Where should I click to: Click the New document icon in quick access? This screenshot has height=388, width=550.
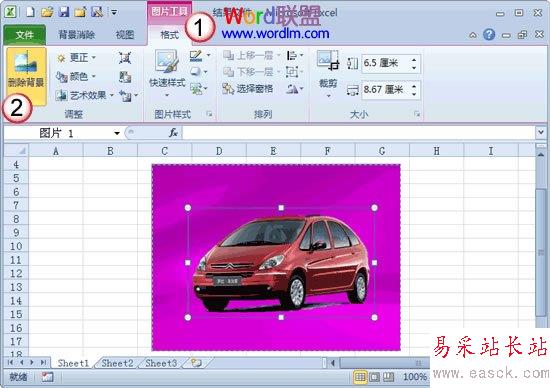click(30, 12)
